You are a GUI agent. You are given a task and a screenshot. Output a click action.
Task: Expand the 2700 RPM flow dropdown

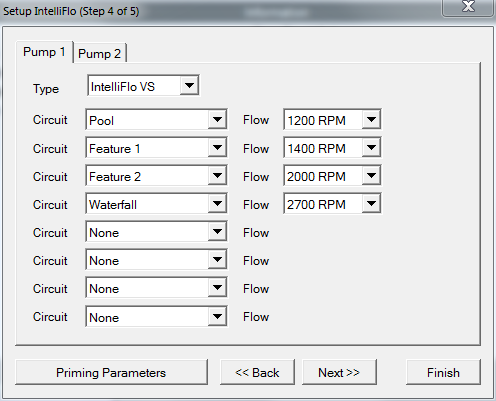point(332,204)
